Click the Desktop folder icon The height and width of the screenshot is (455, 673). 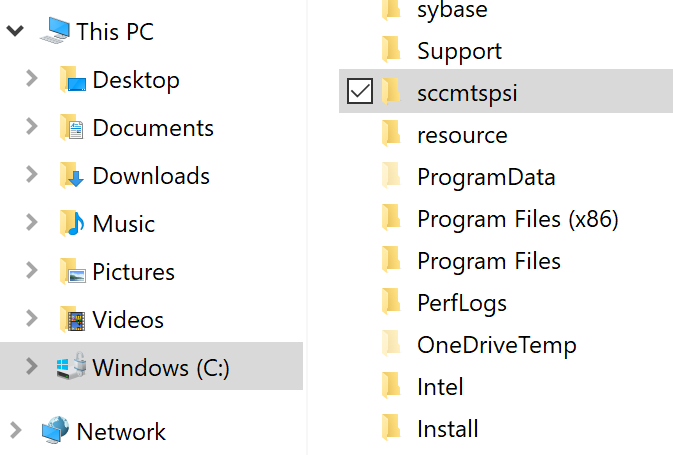(72, 80)
